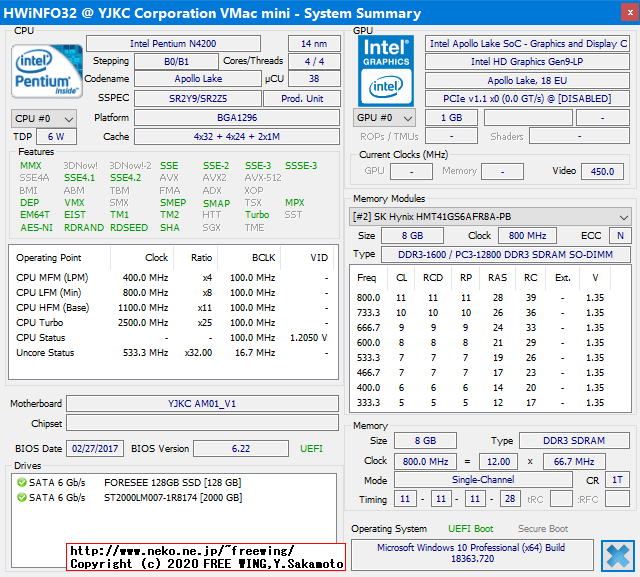This screenshot has width=640, height=577.
Task: Open the GPU #0 selector dropdown
Action: [x=384, y=118]
